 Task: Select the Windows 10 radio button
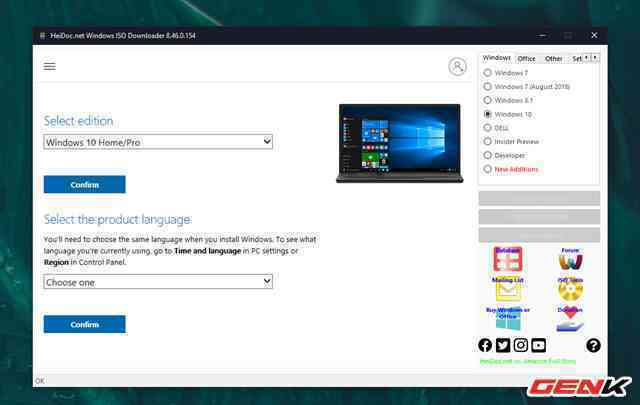point(487,114)
